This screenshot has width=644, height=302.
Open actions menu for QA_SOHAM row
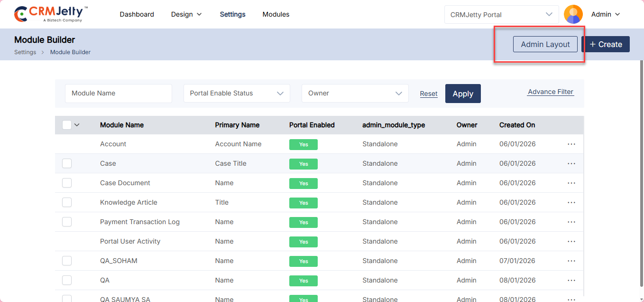tap(571, 261)
